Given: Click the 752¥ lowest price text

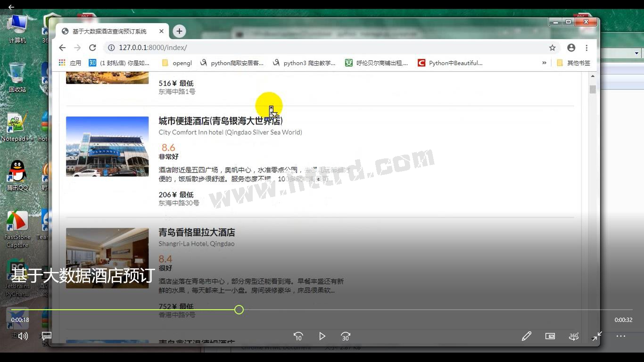Looking at the screenshot, I should 176,306.
